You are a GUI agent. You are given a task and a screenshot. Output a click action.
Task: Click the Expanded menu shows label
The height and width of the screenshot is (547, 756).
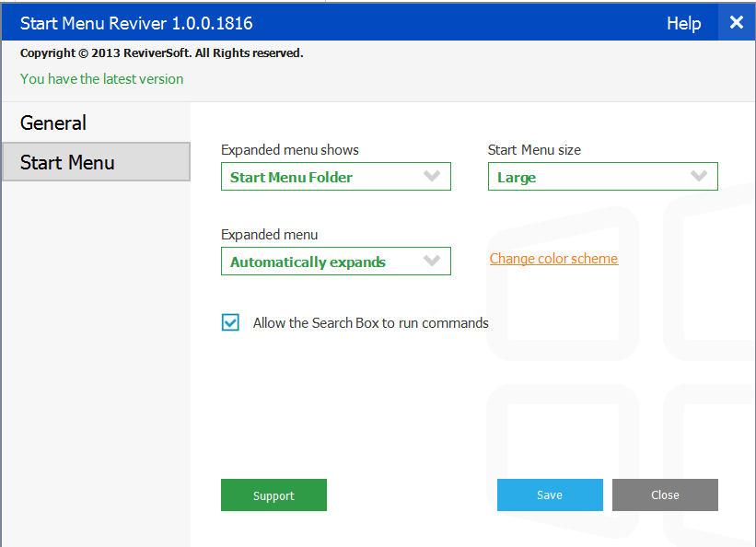pos(290,150)
